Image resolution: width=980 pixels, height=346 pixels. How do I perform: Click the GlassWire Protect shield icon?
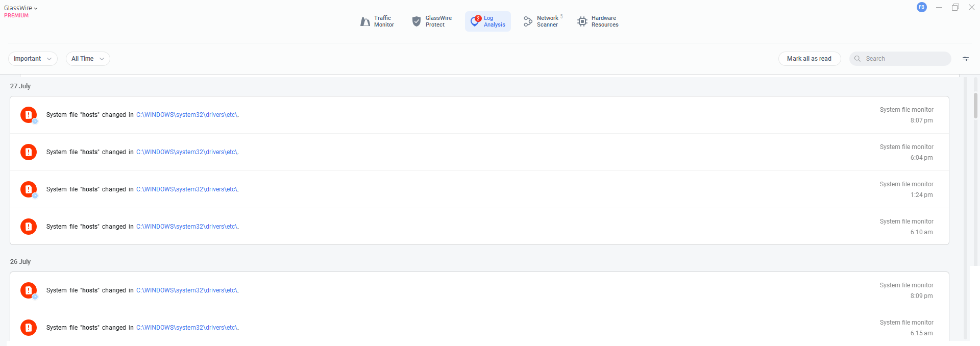(x=416, y=21)
